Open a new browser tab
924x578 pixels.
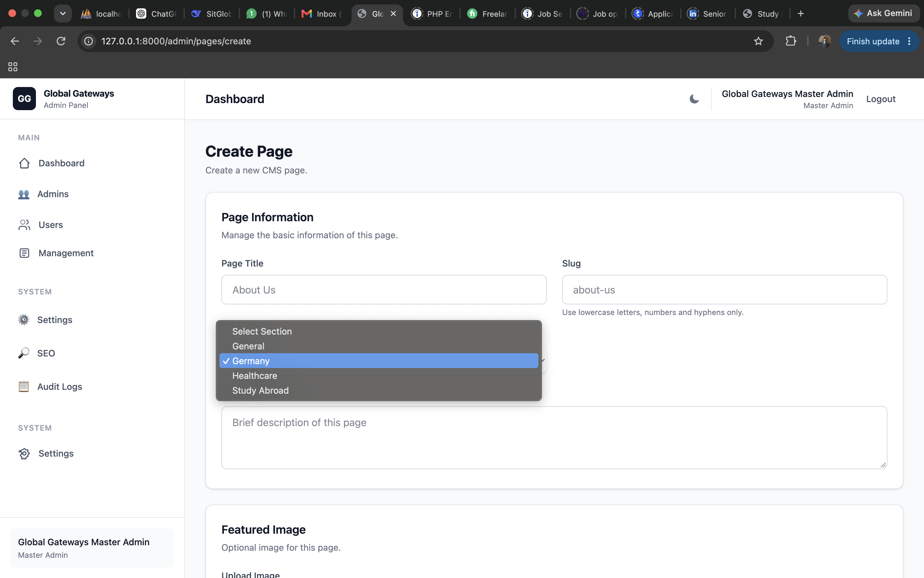[801, 14]
